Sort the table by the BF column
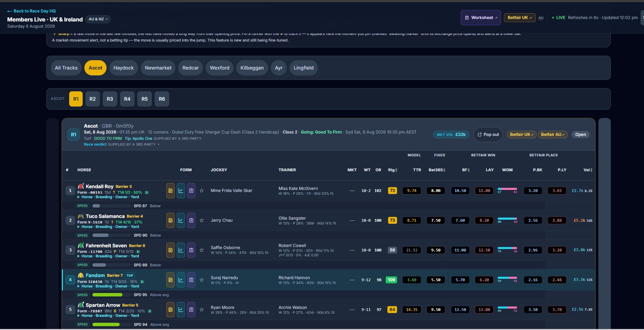Image resolution: width=644 pixels, height=330 pixels. [x=466, y=170]
